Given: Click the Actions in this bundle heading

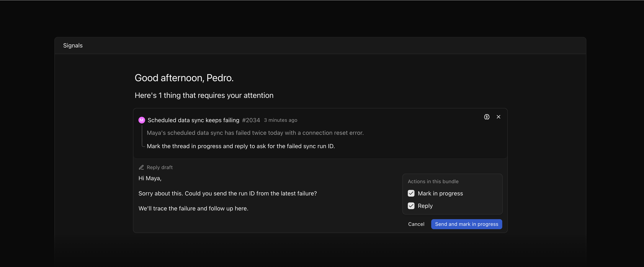Looking at the screenshot, I should click(x=433, y=182).
